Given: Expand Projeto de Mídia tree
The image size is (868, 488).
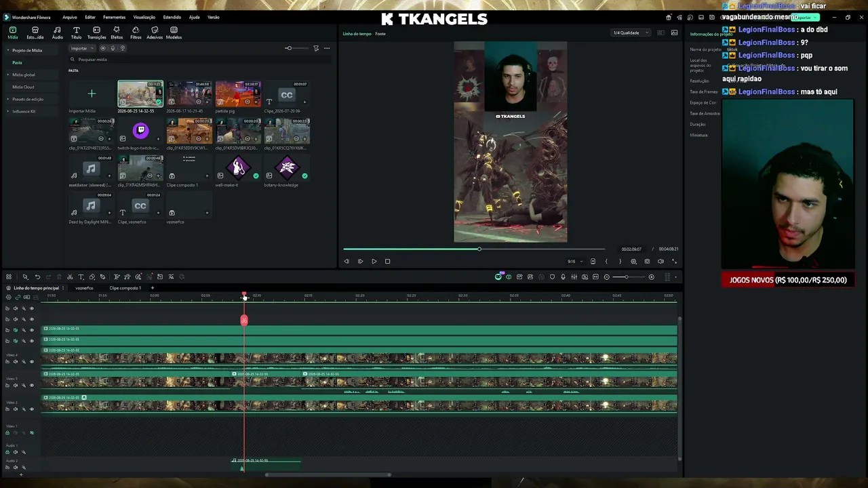Looking at the screenshot, I should tap(8, 50).
